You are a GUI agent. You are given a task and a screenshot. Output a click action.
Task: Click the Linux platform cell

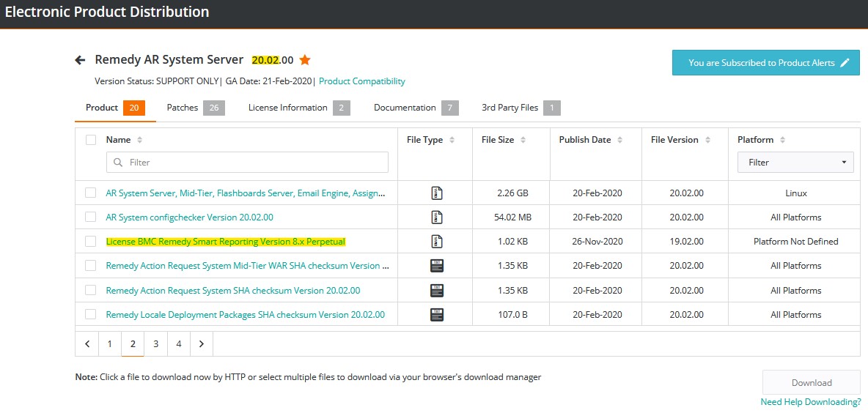tap(796, 193)
